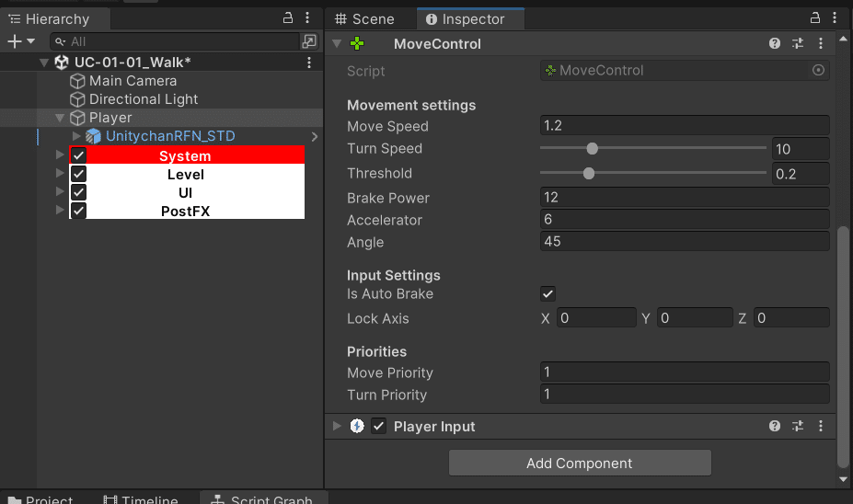Image resolution: width=853 pixels, height=504 pixels.
Task: Select the Main Camera row
Action: pyautogui.click(x=162, y=81)
